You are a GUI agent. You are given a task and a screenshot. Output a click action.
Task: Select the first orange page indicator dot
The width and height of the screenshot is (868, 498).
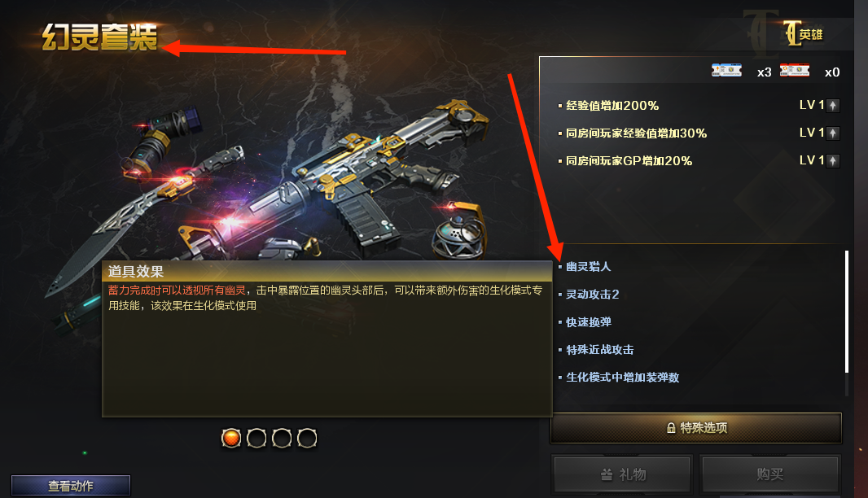[x=230, y=438]
